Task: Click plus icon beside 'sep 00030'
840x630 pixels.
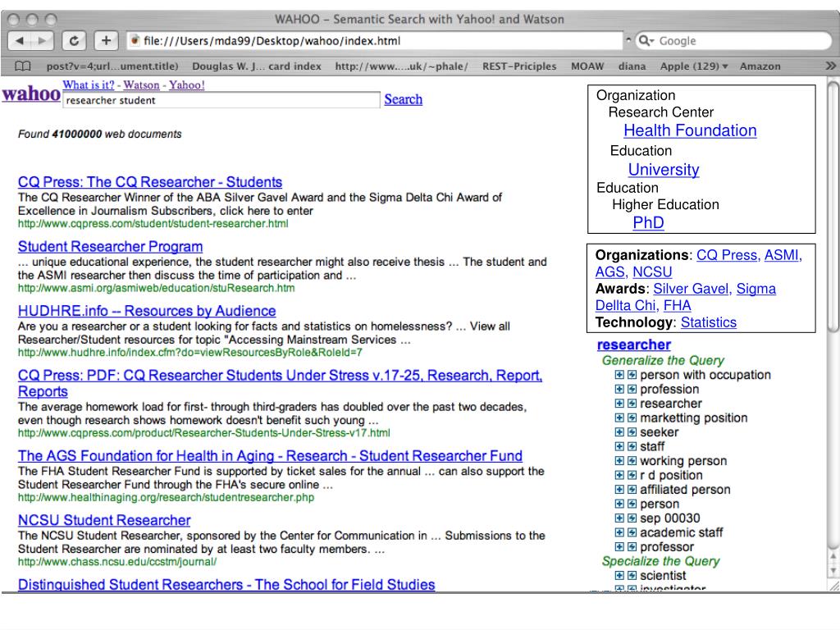Action: click(619, 518)
